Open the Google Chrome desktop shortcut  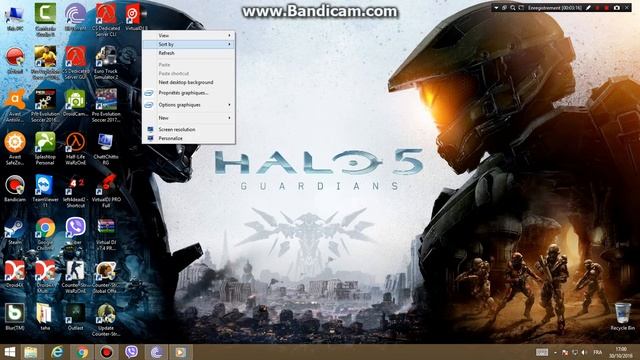(45, 234)
